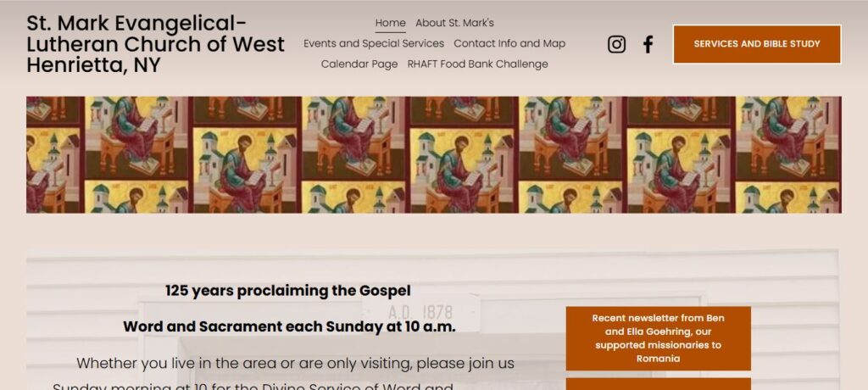The height and width of the screenshot is (390, 868).
Task: Click the leftmost tile of the icon banner
Action: pos(53,154)
